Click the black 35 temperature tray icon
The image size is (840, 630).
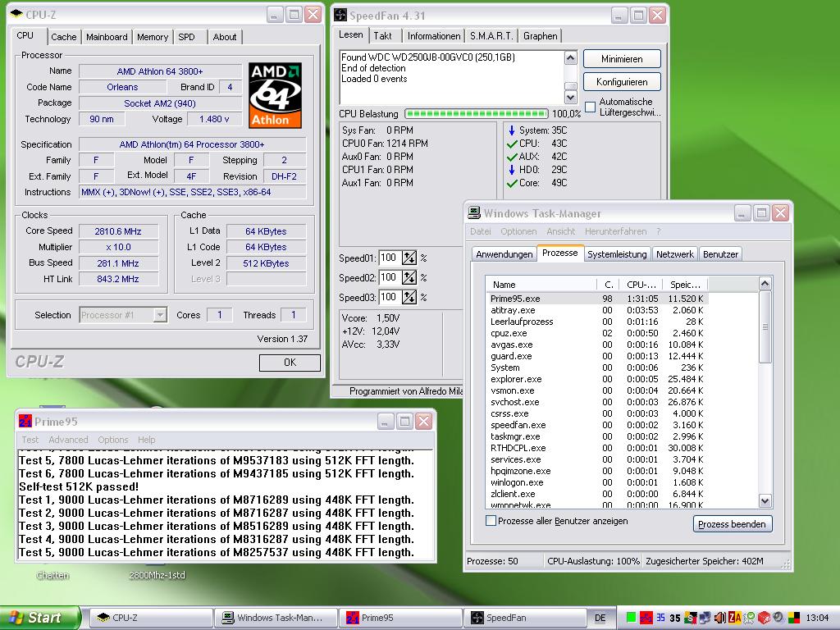click(x=675, y=619)
